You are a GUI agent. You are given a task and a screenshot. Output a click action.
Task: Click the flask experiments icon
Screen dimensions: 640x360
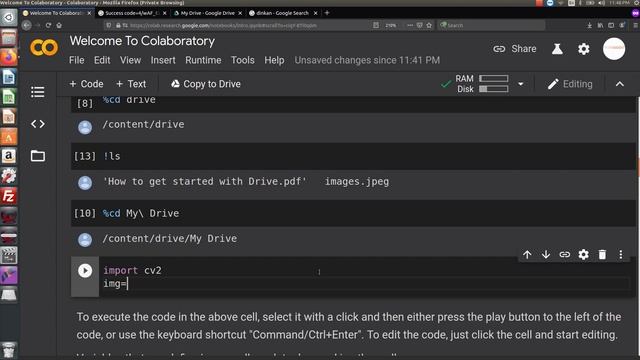click(557, 49)
